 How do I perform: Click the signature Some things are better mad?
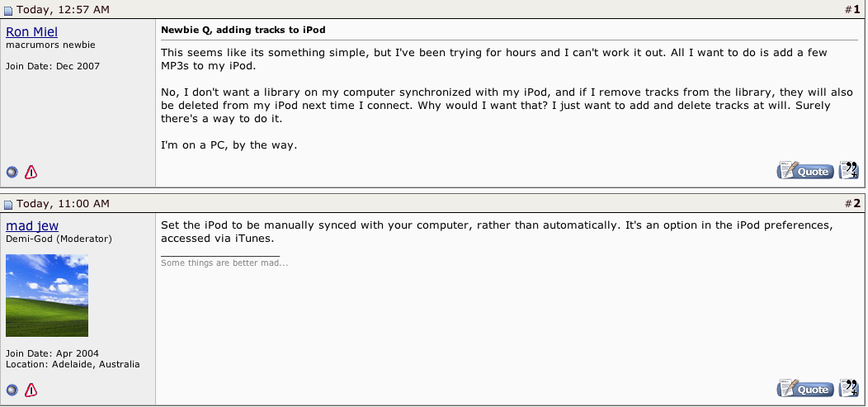[x=224, y=263]
